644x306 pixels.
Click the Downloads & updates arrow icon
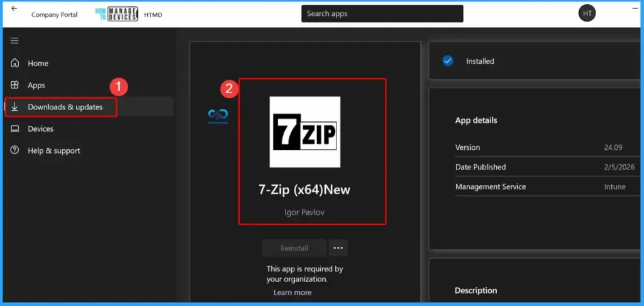coord(15,107)
